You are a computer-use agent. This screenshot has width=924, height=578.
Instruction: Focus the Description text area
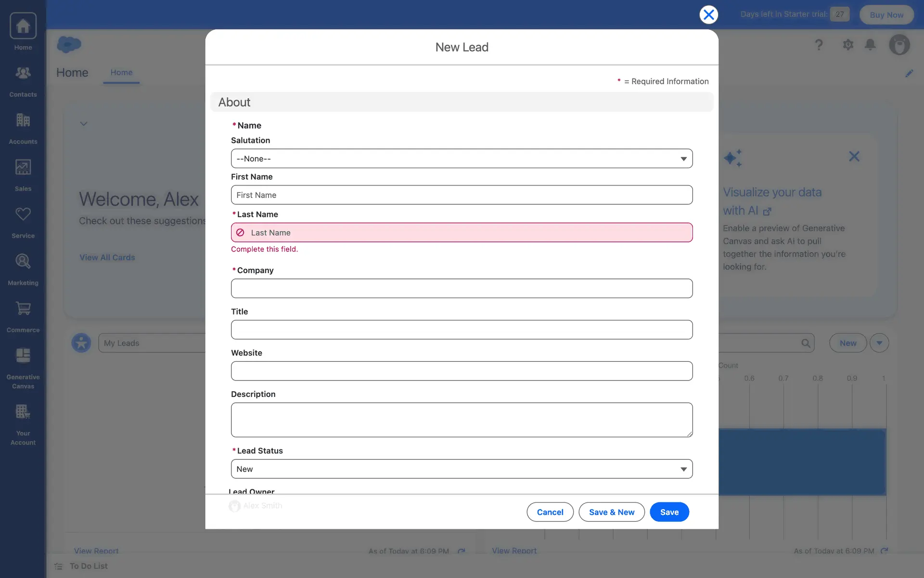pyautogui.click(x=462, y=420)
